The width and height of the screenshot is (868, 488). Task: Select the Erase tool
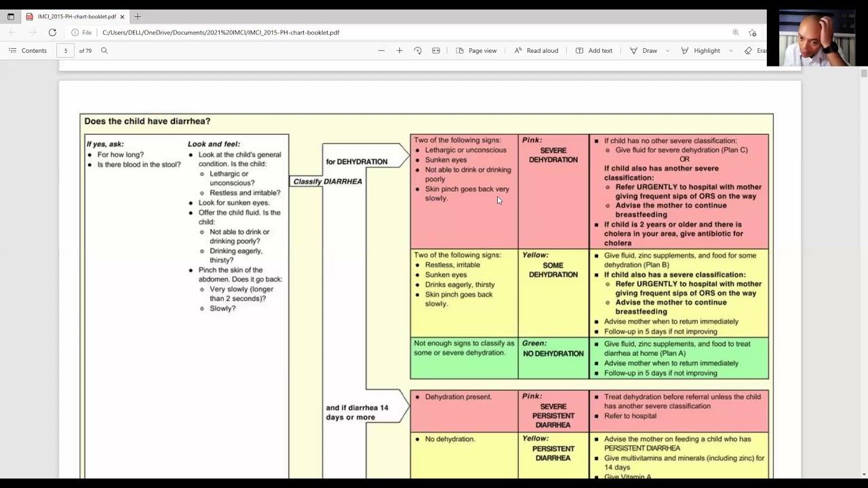[755, 51]
